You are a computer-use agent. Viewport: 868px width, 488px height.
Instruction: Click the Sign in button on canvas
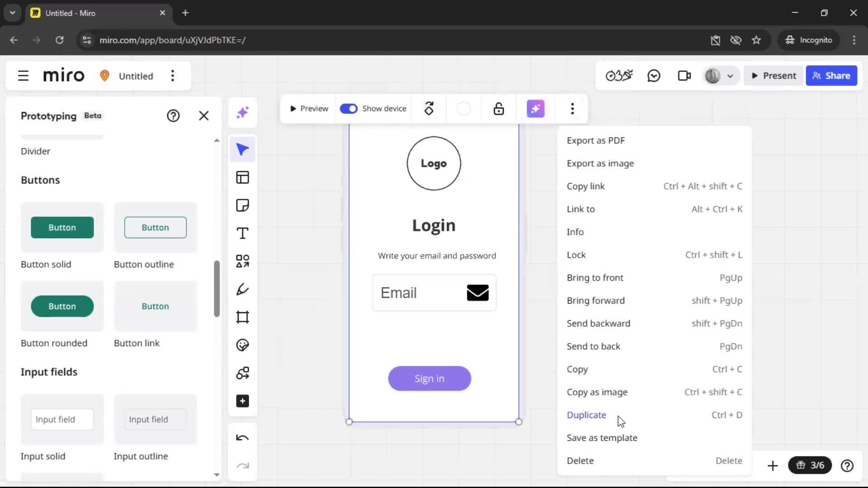point(429,379)
